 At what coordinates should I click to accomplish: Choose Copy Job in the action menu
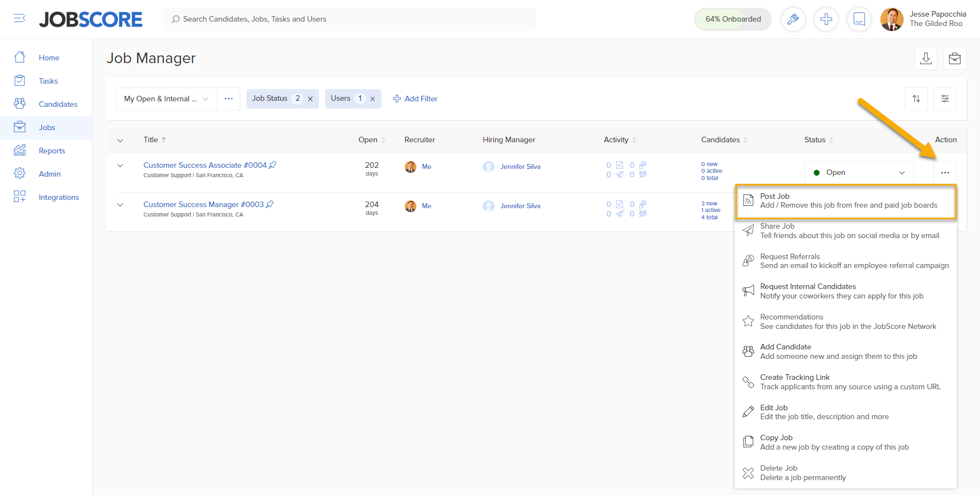[x=846, y=442]
